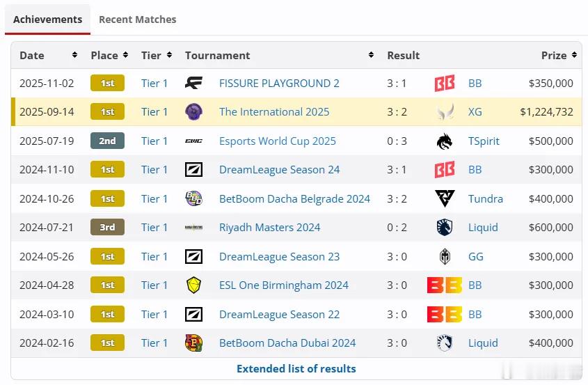Sort table by Date column arrows

(x=74, y=55)
